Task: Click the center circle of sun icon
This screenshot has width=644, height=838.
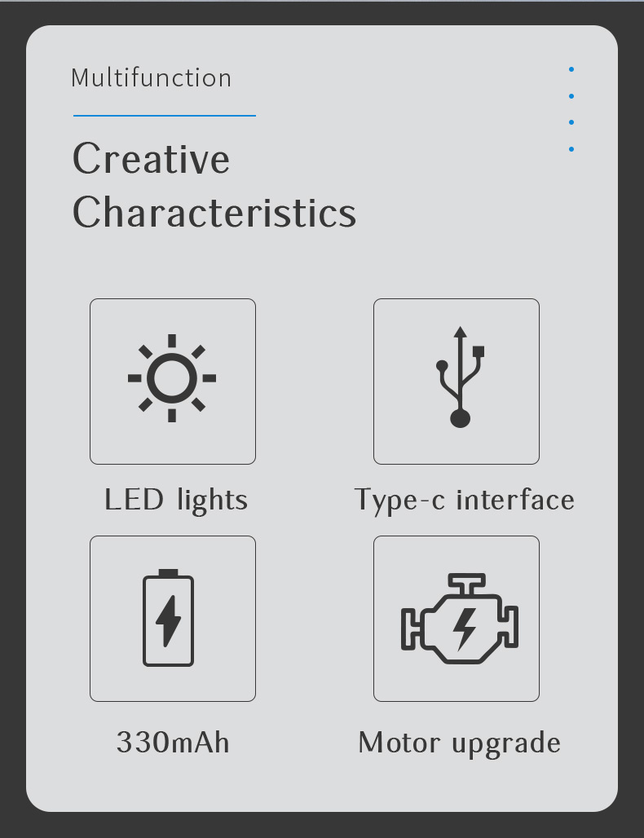Action: (x=172, y=378)
